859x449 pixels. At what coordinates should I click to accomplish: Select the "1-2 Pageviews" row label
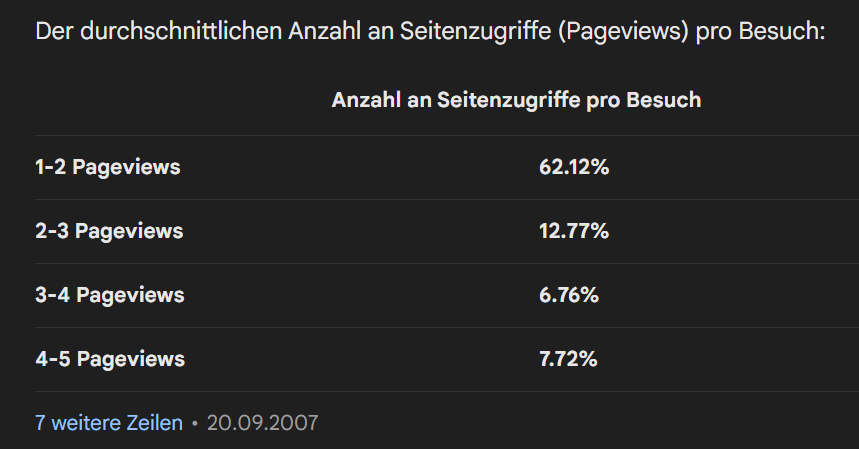108,167
